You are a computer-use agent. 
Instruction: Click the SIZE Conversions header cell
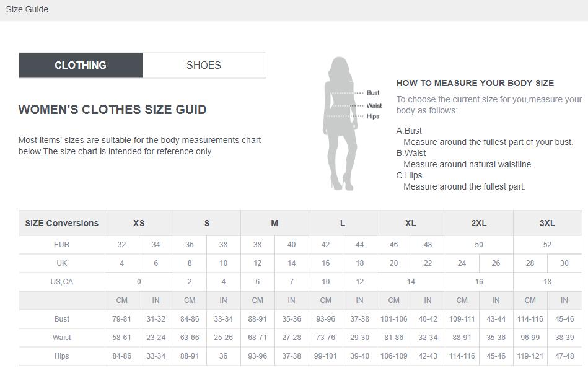[x=62, y=223]
